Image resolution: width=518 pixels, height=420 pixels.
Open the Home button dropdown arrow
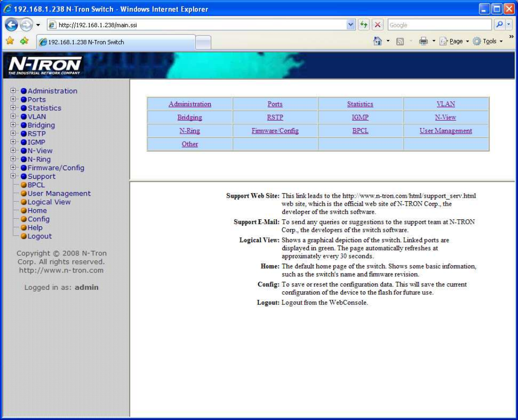[388, 42]
